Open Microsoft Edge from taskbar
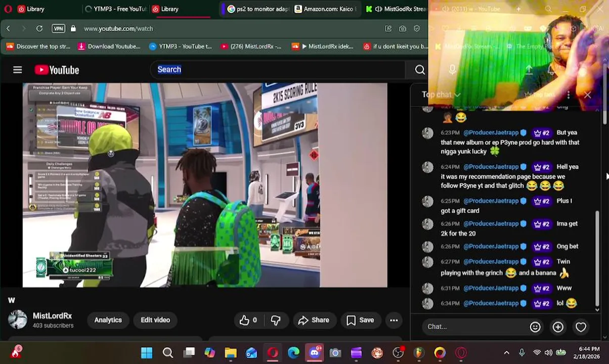Screen dimensions: 609x364 [x=293, y=353]
